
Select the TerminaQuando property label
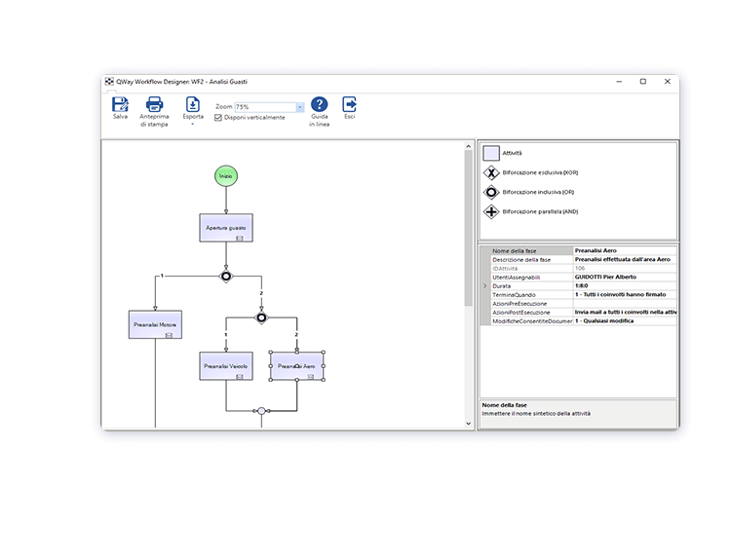531,295
